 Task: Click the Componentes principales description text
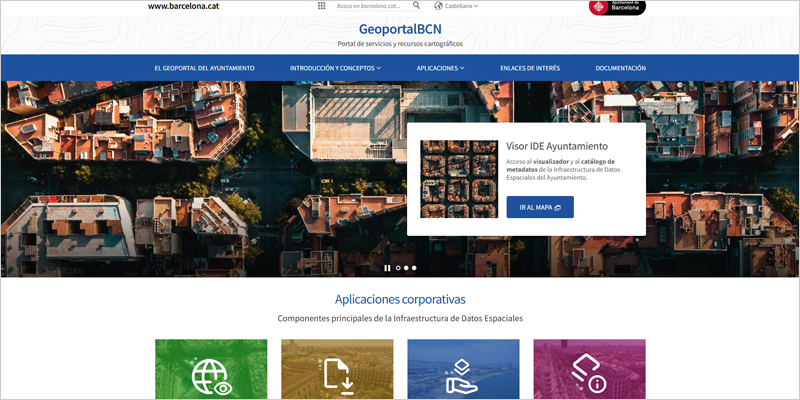pyautogui.click(x=400, y=318)
